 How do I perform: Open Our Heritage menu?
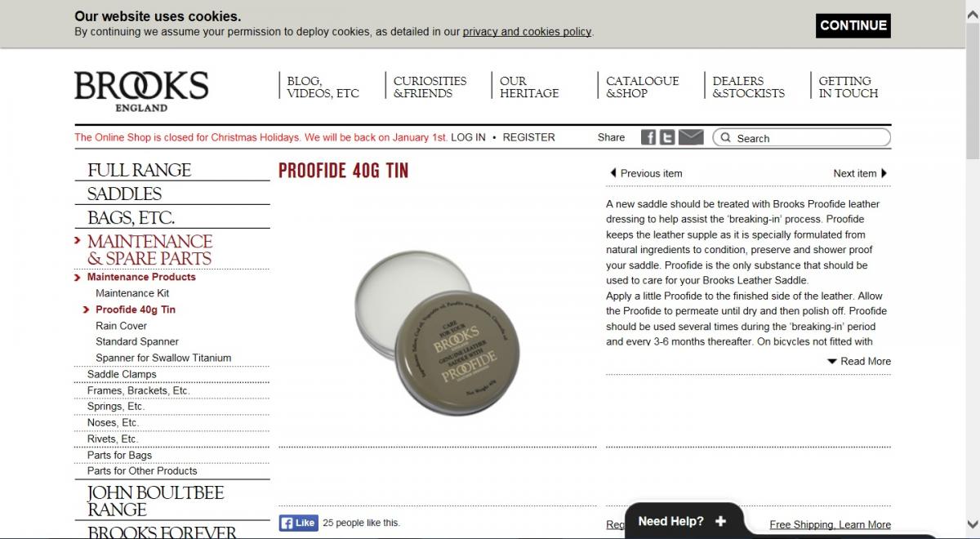pyautogui.click(x=529, y=87)
